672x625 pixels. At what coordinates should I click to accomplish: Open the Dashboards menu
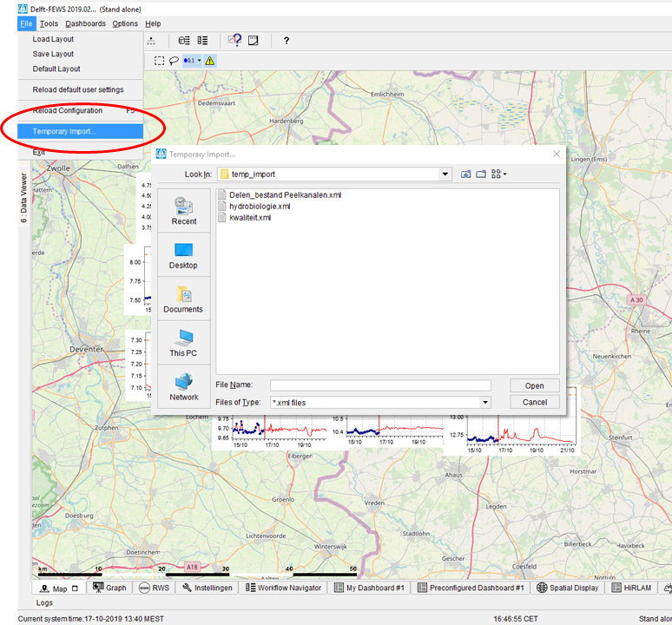(85, 23)
